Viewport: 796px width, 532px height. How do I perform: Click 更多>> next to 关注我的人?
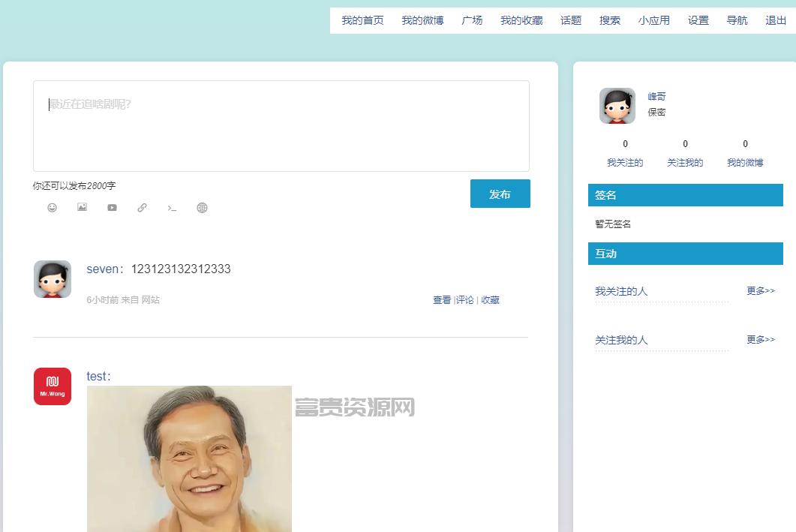click(761, 340)
